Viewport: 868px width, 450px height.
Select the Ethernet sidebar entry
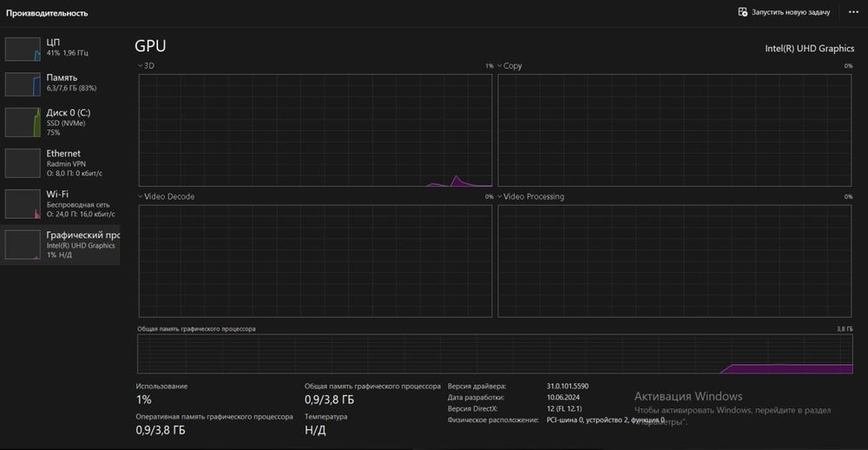(60, 163)
